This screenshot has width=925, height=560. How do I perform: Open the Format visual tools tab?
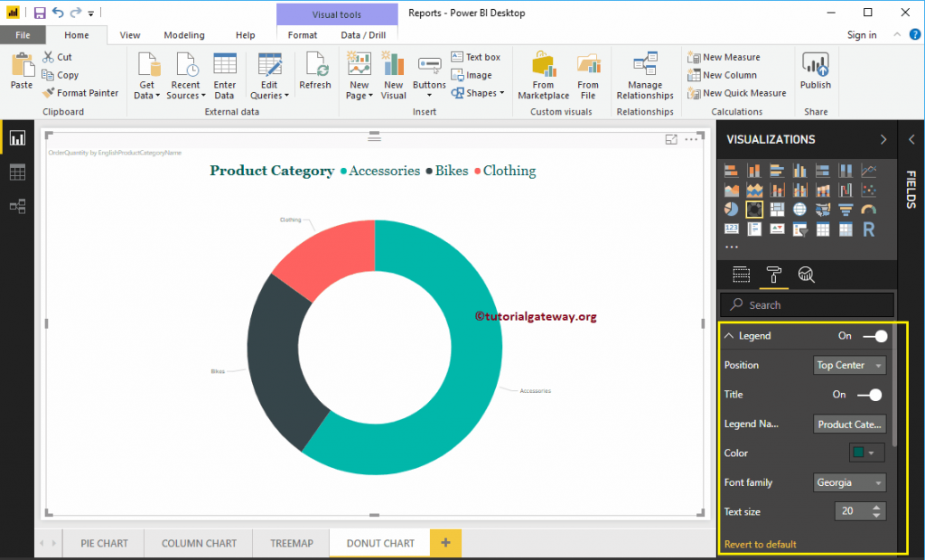[303, 35]
